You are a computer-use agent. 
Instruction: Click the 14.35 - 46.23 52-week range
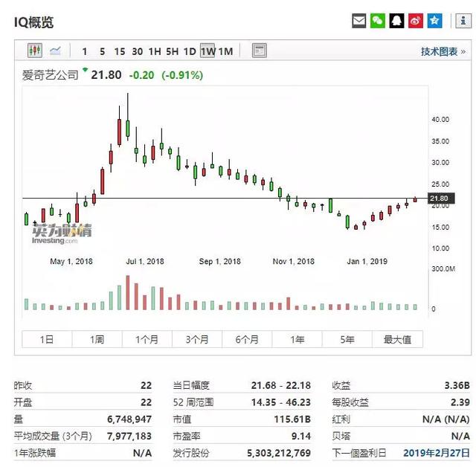point(281,402)
